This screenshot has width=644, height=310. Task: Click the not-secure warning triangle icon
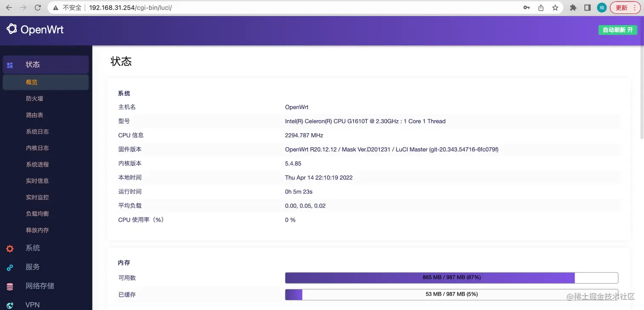click(x=56, y=8)
